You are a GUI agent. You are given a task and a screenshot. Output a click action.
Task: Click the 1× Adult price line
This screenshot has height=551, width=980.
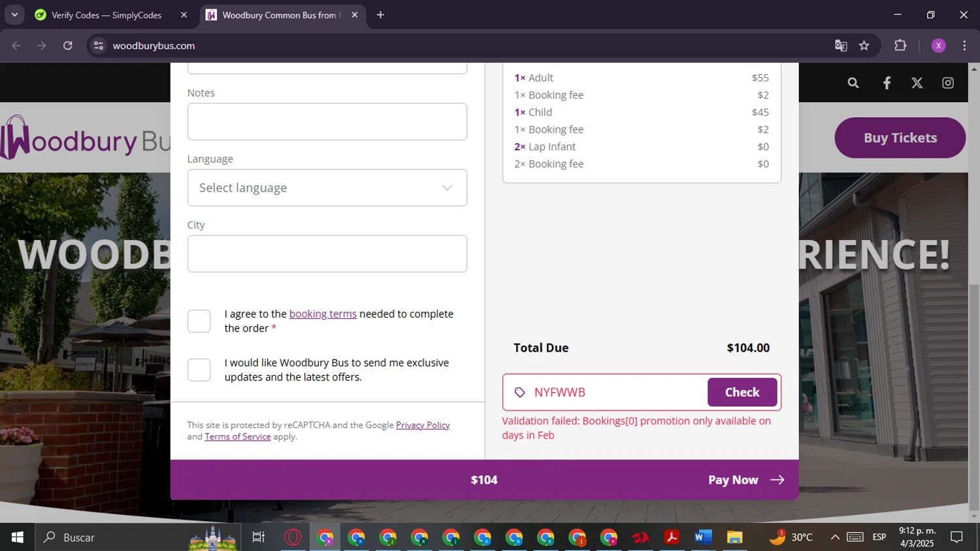(642, 78)
